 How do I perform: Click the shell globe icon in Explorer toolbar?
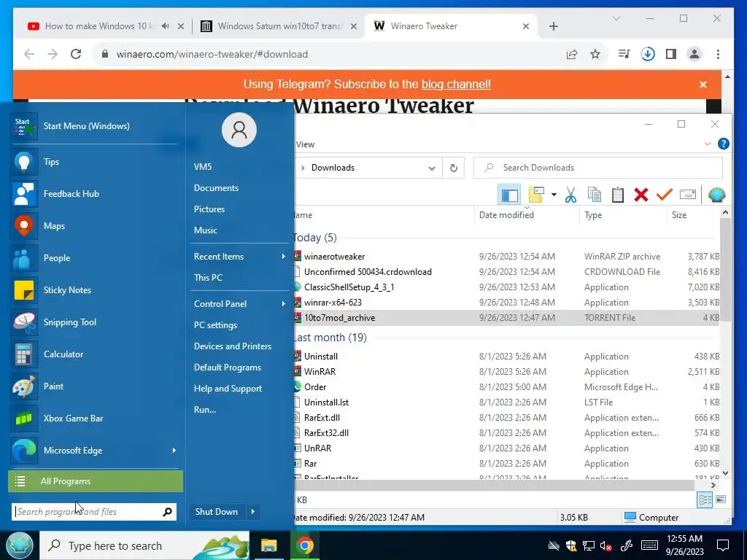(x=716, y=195)
